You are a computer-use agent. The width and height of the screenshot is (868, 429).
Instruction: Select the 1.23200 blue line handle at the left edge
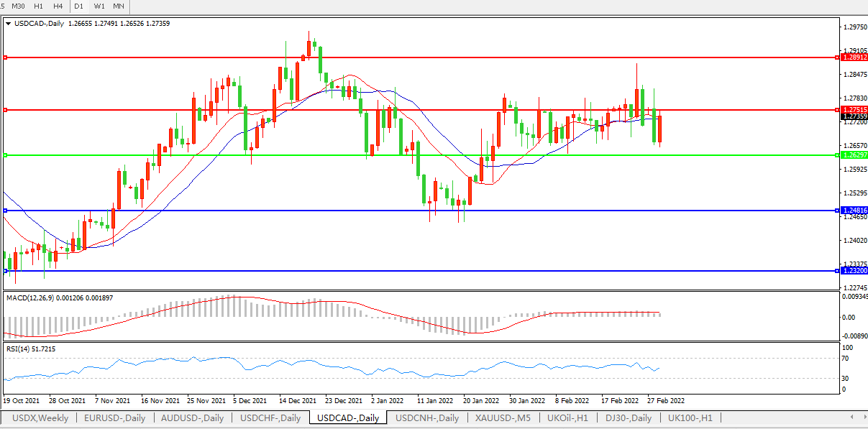click(5, 271)
